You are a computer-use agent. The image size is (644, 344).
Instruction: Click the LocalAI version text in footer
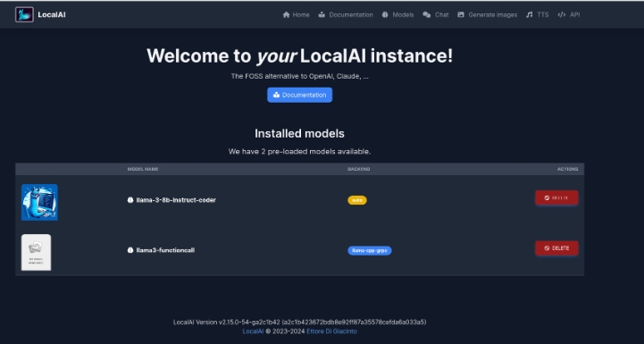300,323
